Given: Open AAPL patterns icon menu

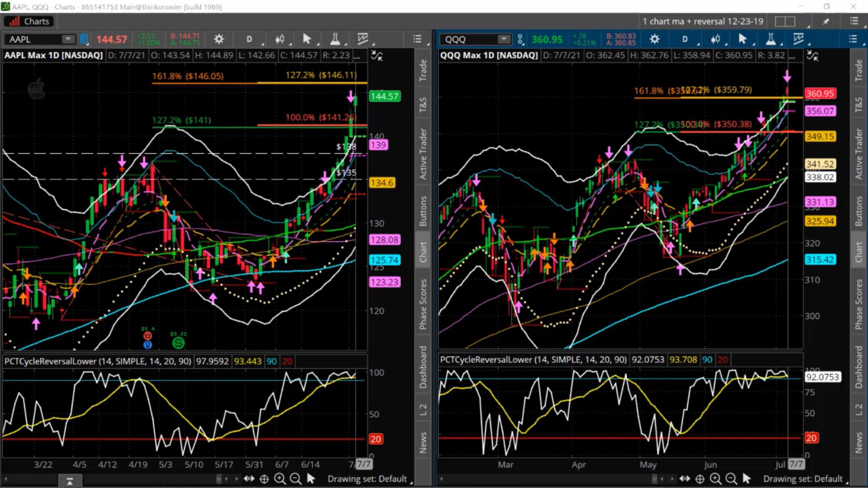Looking at the screenshot, I should point(363,39).
